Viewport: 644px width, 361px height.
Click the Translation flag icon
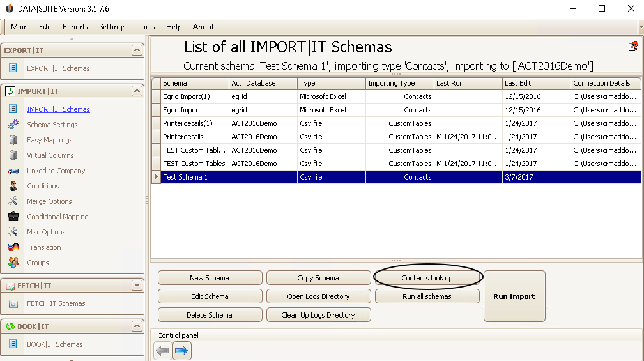tap(13, 247)
